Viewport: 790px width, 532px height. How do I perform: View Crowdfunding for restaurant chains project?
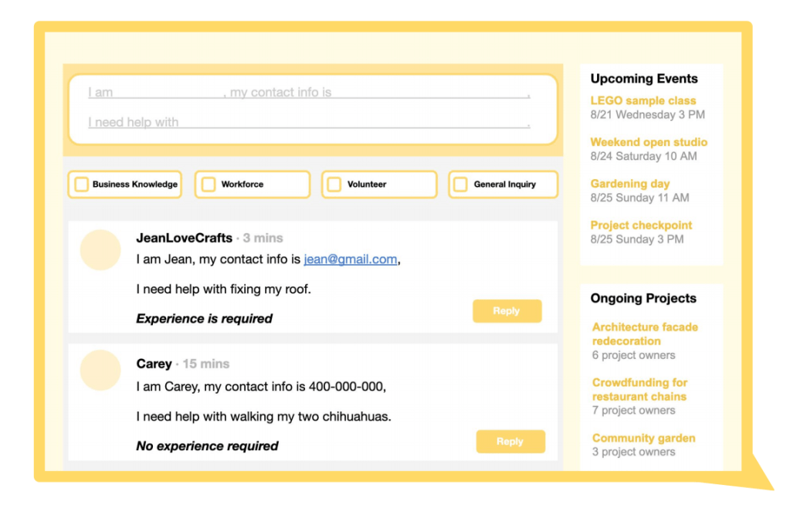coord(639,389)
